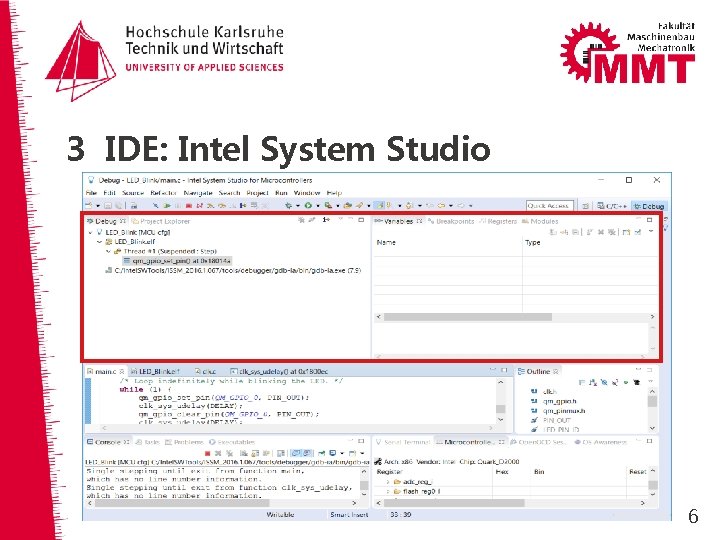This screenshot has width=720, height=540.
Task: Collapse the Thread #1 (Suspended : Step) node
Action: pyautogui.click(x=108, y=251)
